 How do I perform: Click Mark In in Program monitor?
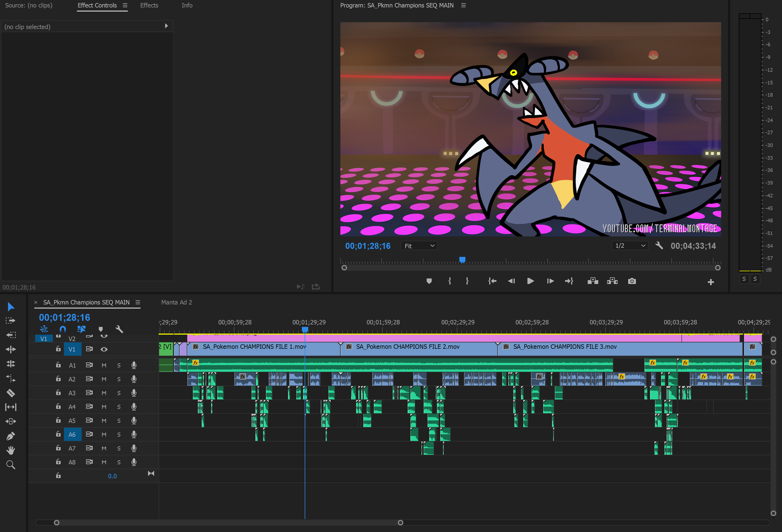(x=450, y=281)
